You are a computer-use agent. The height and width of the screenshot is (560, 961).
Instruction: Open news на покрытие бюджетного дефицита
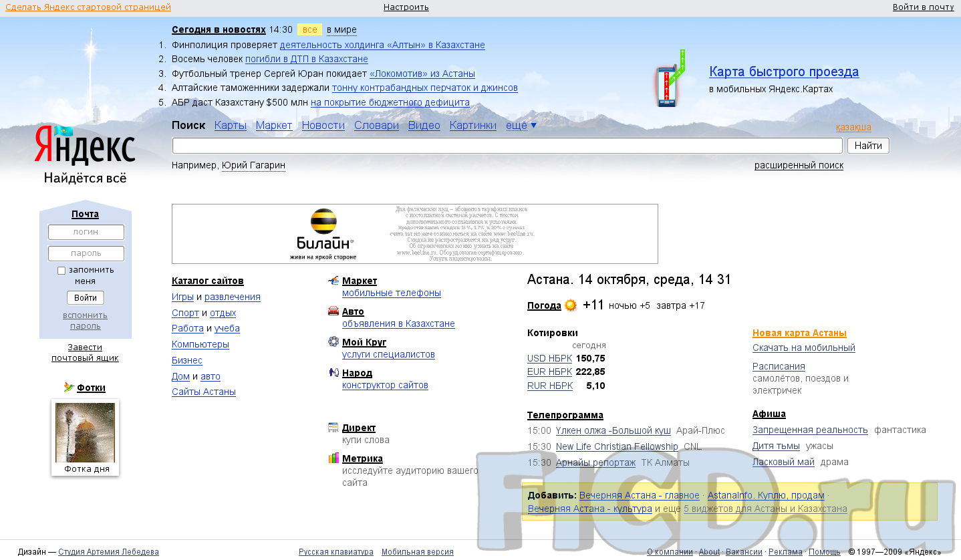tap(390, 103)
